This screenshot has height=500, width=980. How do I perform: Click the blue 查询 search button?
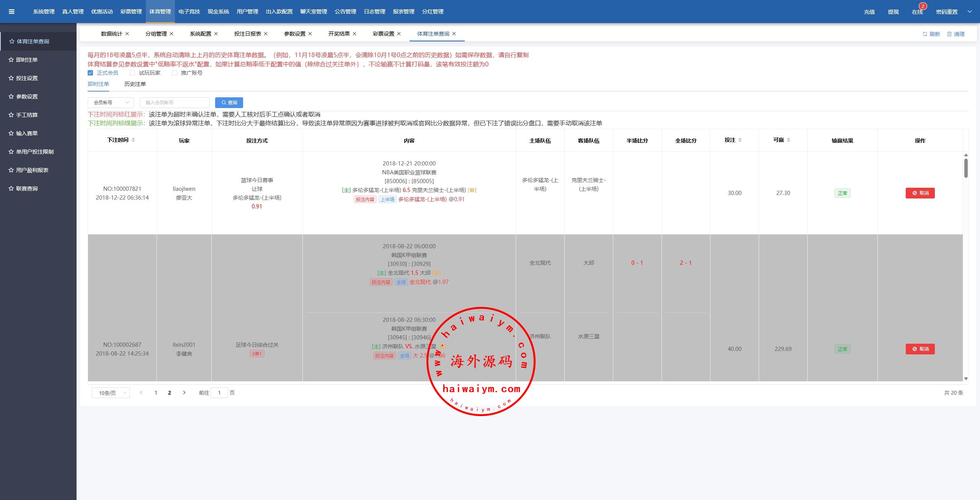click(x=229, y=103)
